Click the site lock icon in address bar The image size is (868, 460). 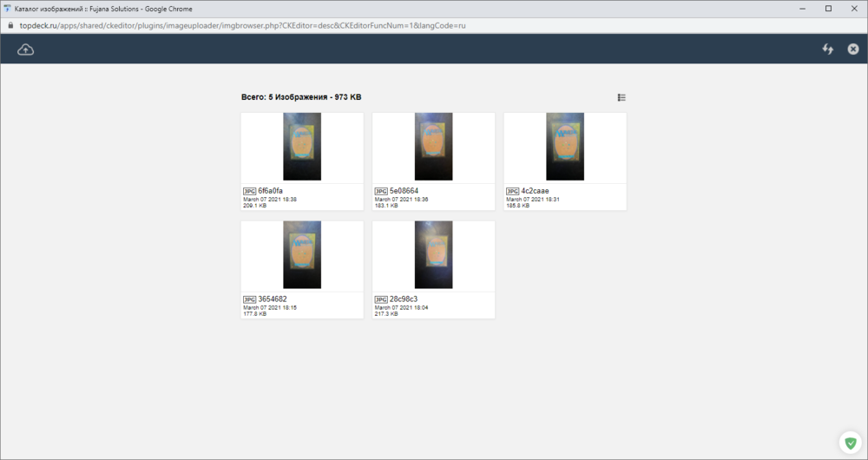10,25
